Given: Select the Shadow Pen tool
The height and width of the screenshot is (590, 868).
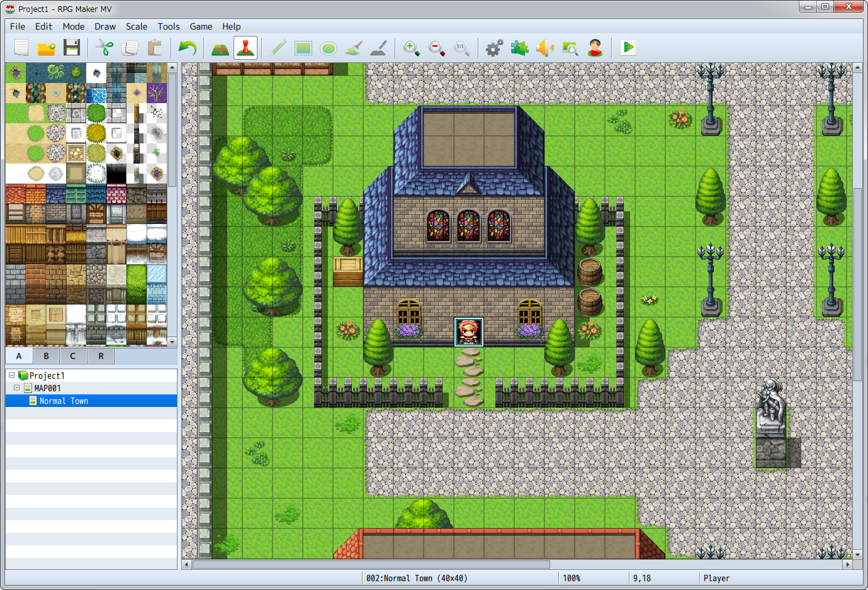Looking at the screenshot, I should tap(379, 48).
